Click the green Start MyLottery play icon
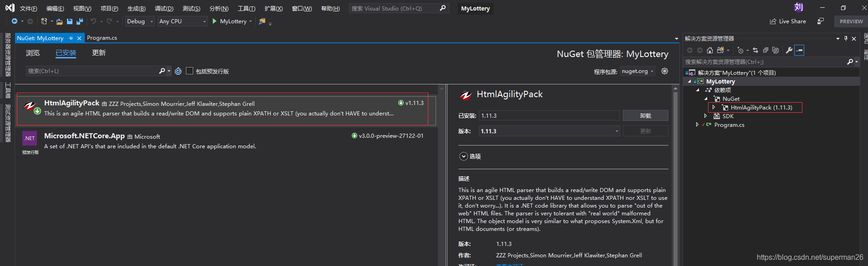This screenshot has height=266, width=868. click(x=215, y=21)
